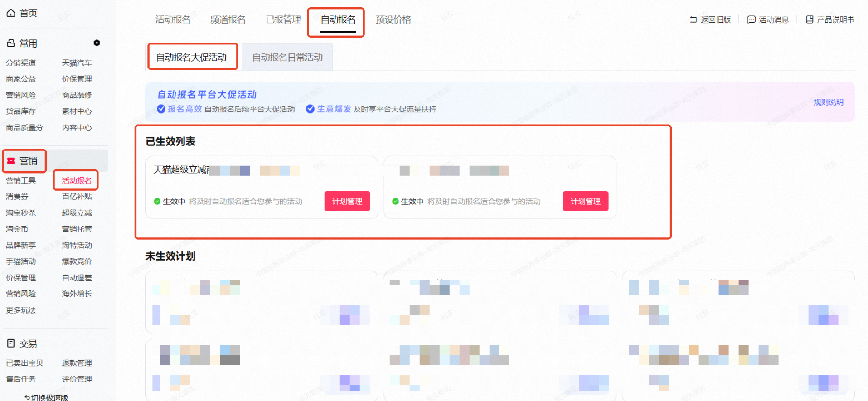Viewport: 868px width, 401px height.
Task: Open 营销托管 in sidebar
Action: 77,229
